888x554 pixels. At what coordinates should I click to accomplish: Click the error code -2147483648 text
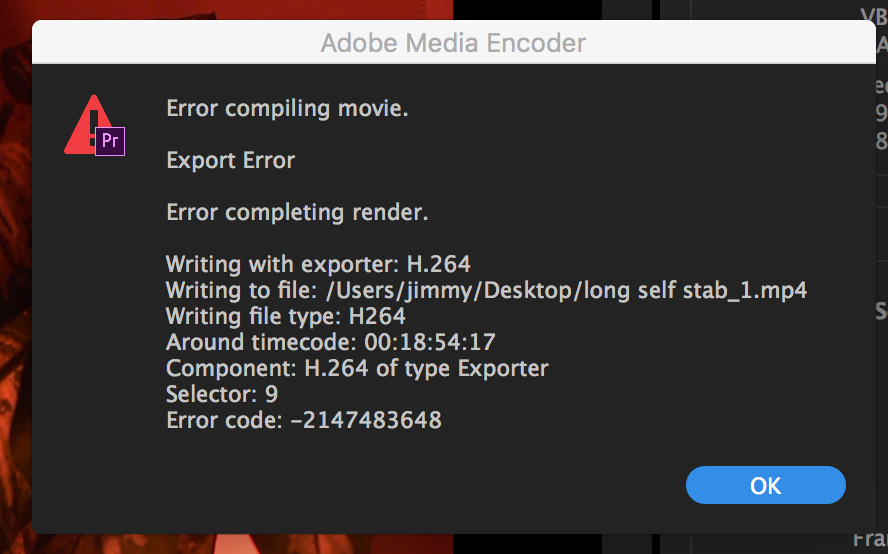point(365,420)
